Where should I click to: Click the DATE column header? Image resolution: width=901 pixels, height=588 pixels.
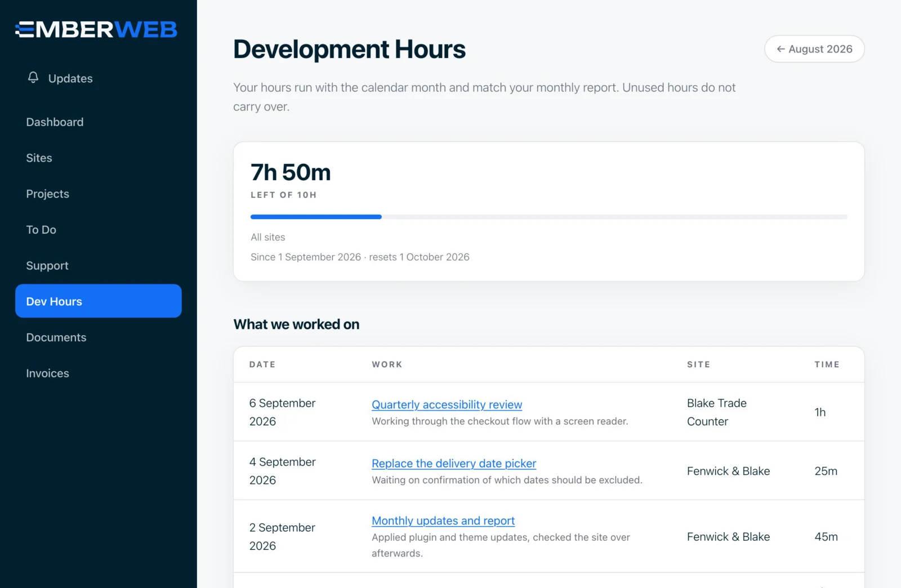[262, 364]
